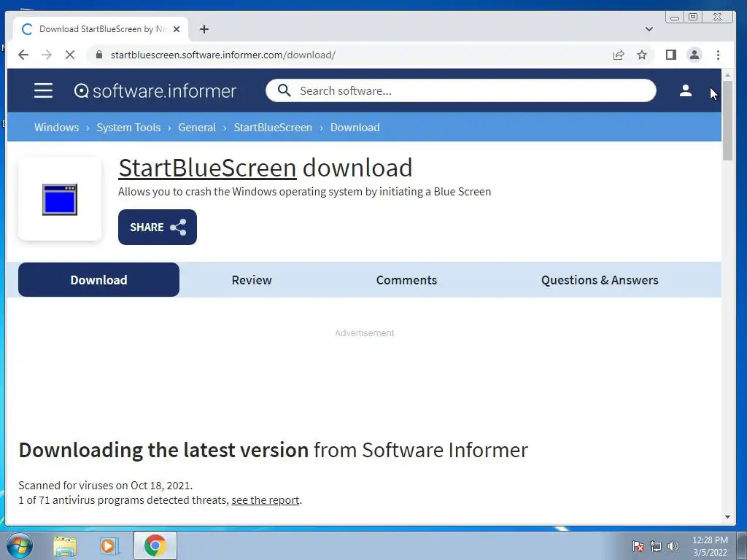The width and height of the screenshot is (747, 560).
Task: Click the text 'Scanned for viruses on Oct 18, 2021.'
Action: tap(105, 485)
